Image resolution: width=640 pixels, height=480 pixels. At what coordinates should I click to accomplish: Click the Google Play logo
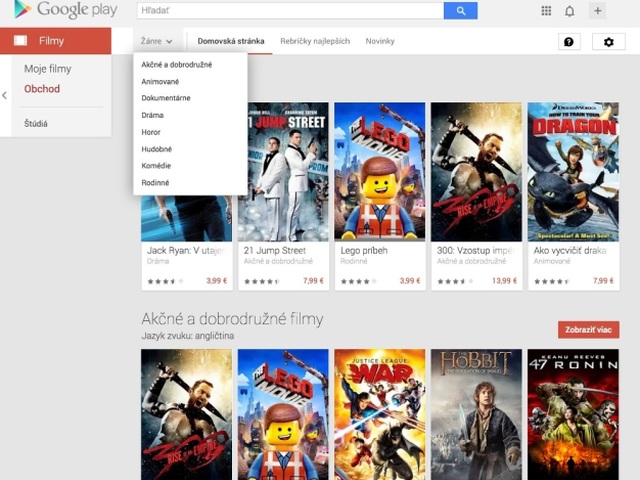[x=65, y=9]
